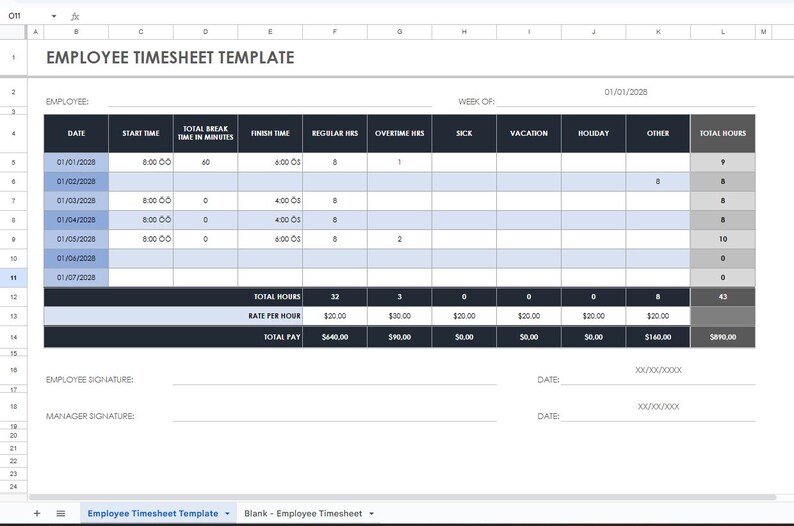Select the REGULAR HRS header cell
The image size is (794, 526).
[x=335, y=134]
